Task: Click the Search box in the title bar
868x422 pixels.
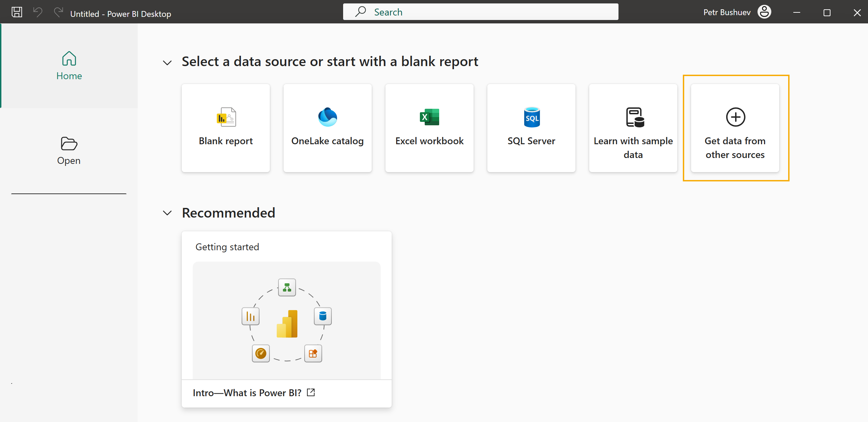Action: 480,12
